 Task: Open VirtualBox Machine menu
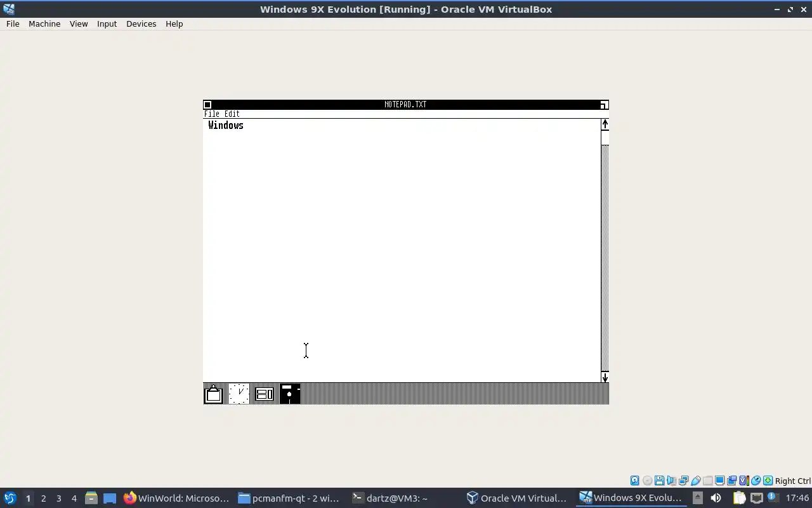44,23
